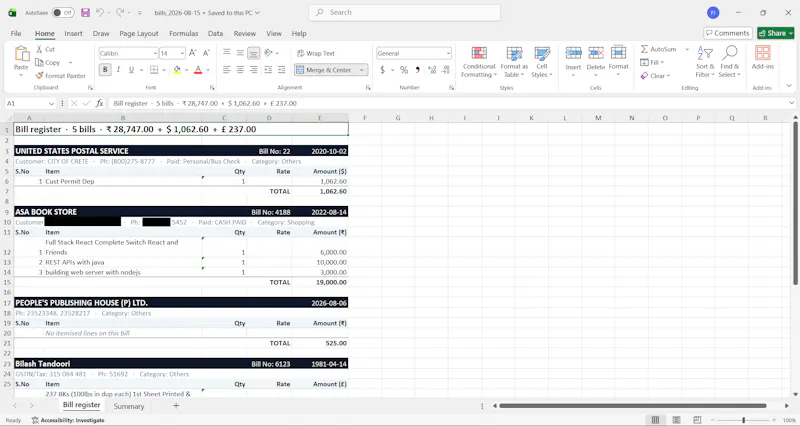Open the Calibri font name dropdown
This screenshot has width=800, height=426.
155,53
